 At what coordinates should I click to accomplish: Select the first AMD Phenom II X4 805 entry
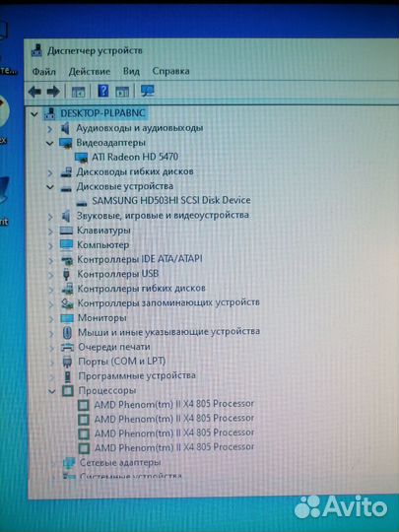[173, 404]
